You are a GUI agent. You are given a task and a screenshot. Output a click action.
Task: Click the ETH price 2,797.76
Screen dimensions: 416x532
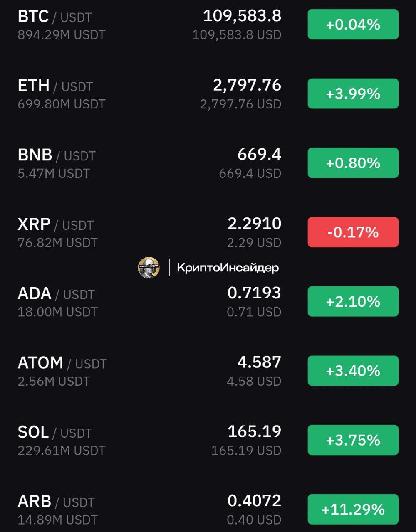pos(247,85)
